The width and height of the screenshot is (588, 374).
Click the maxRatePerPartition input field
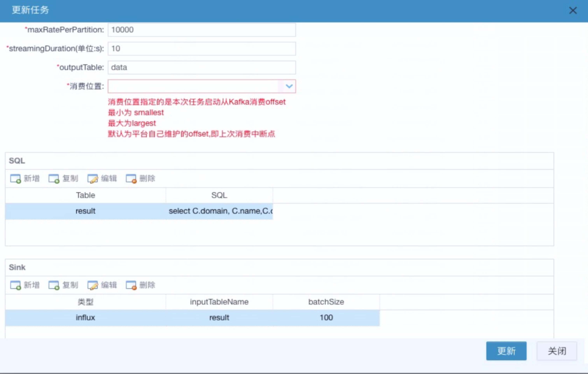click(201, 30)
